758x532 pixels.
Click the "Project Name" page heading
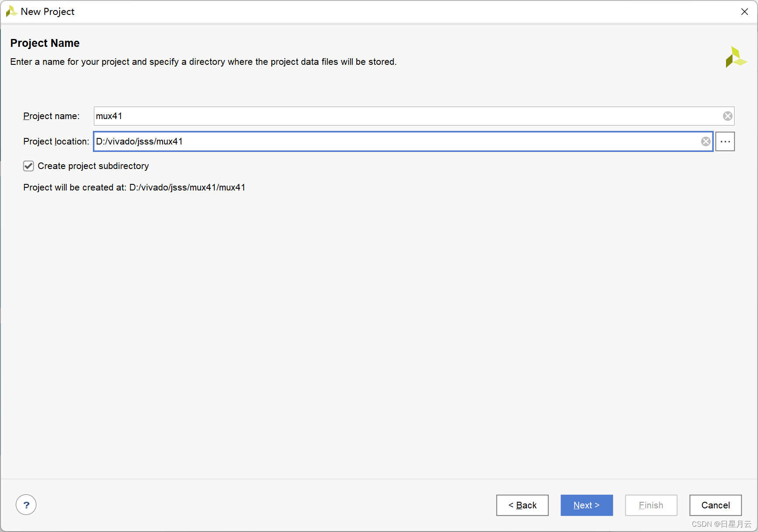(x=45, y=43)
